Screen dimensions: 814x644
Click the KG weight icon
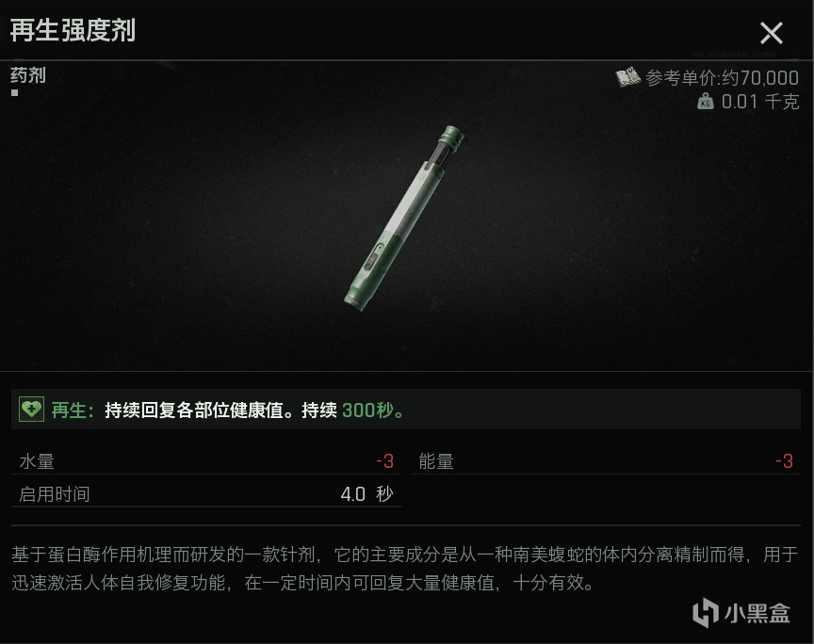[705, 101]
